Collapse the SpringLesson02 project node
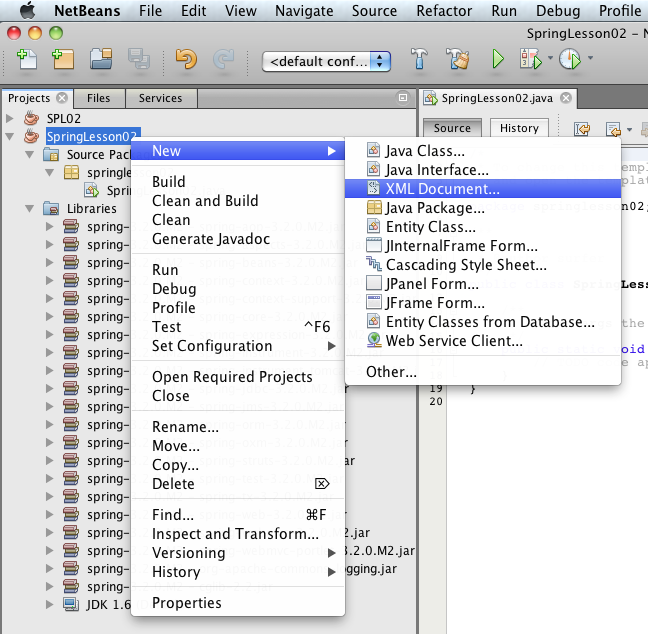This screenshot has width=648, height=634. click(10, 136)
